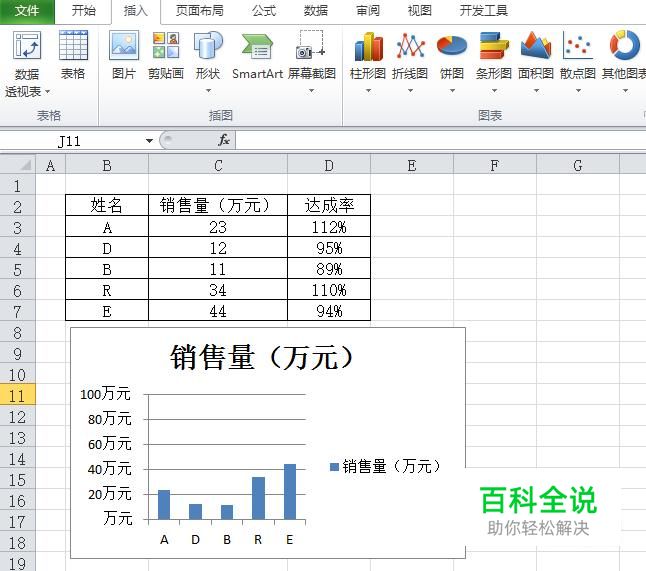Select row 3 header
The width and height of the screenshot is (646, 571).
point(18,227)
